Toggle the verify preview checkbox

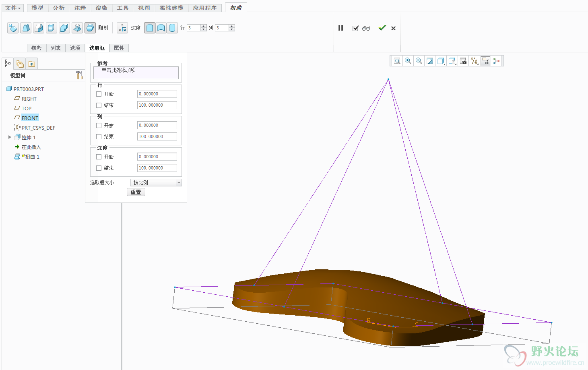tap(355, 28)
